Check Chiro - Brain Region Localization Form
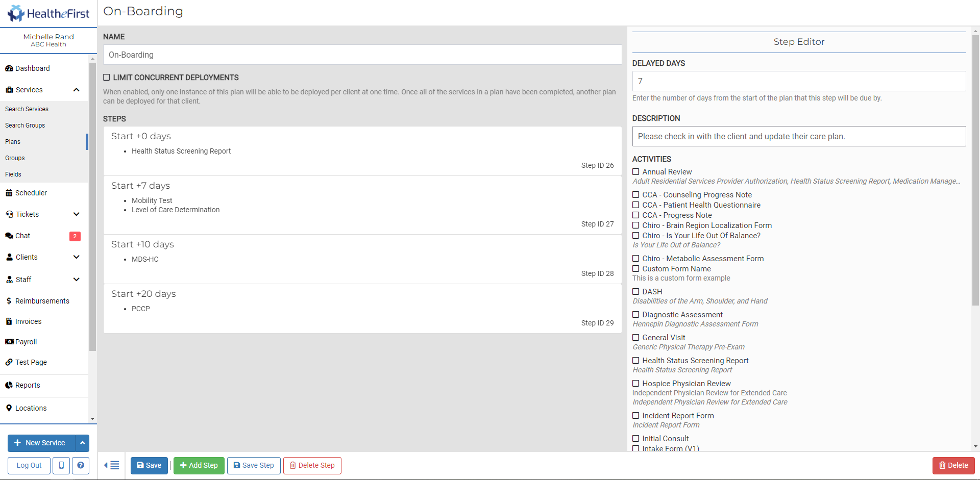This screenshot has height=480, width=980. click(636, 225)
